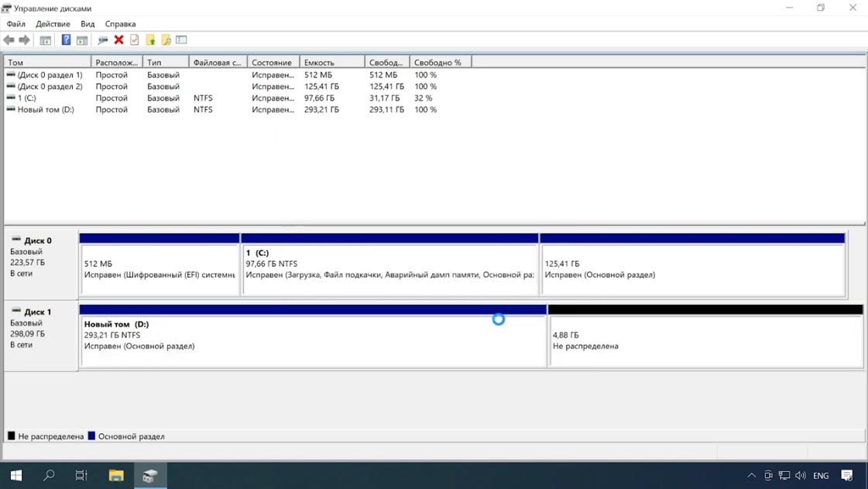This screenshot has height=489, width=868.
Task: Open the Справка menu
Action: click(x=120, y=24)
